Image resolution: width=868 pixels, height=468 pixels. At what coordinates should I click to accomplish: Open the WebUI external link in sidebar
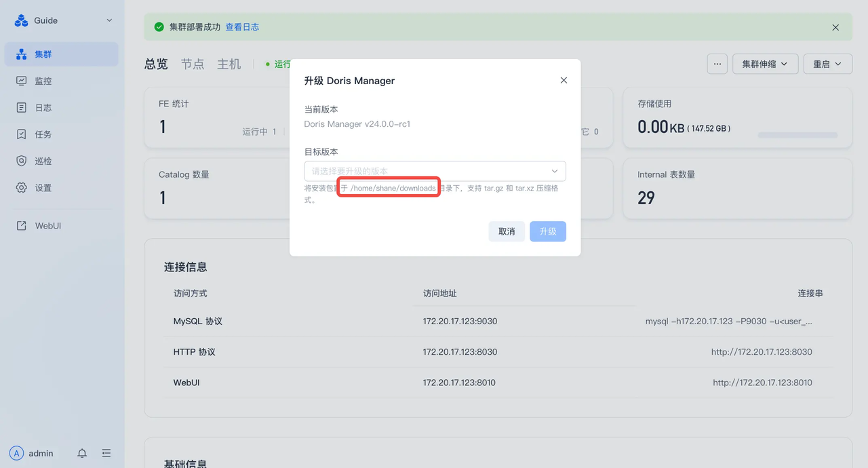[x=62, y=226]
